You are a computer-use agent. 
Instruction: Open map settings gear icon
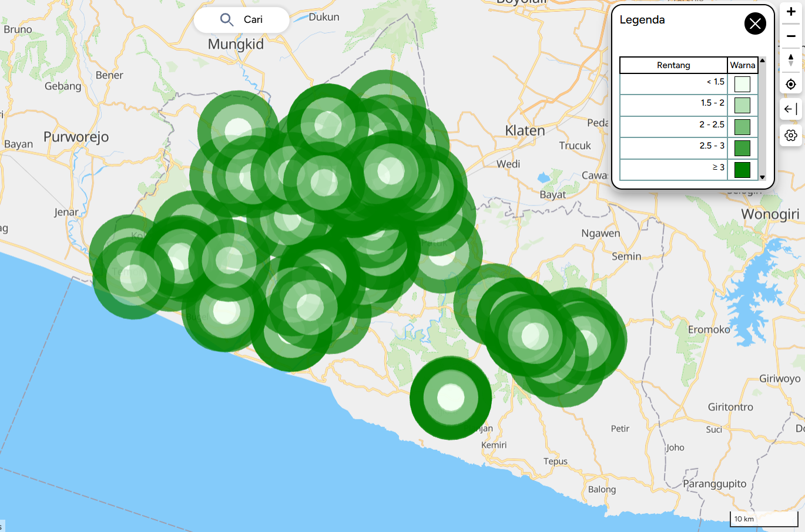tap(791, 136)
